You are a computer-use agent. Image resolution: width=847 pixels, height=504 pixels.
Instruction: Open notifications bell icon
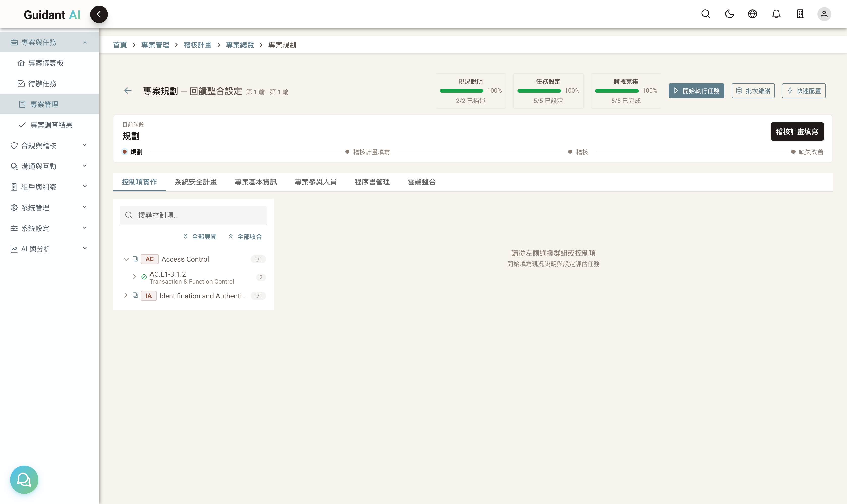(776, 14)
